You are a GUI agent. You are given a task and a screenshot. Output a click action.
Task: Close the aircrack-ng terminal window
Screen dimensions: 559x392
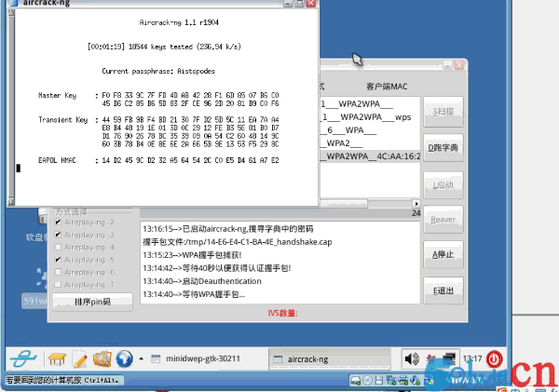tap(311, 3)
